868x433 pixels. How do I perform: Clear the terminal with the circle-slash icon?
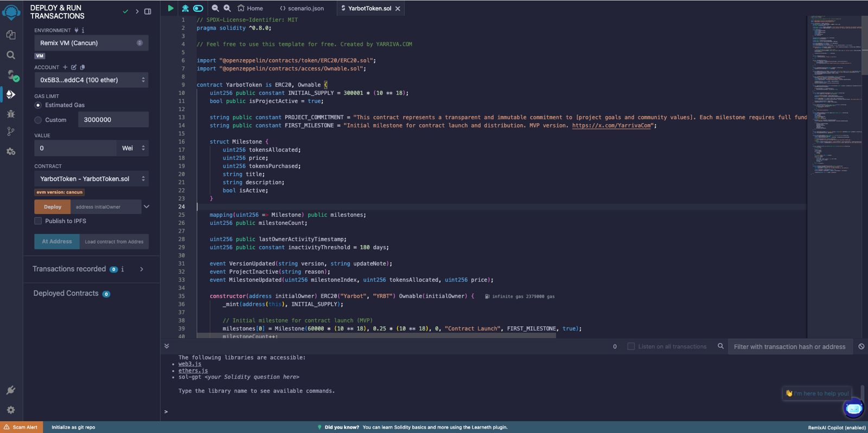click(861, 346)
